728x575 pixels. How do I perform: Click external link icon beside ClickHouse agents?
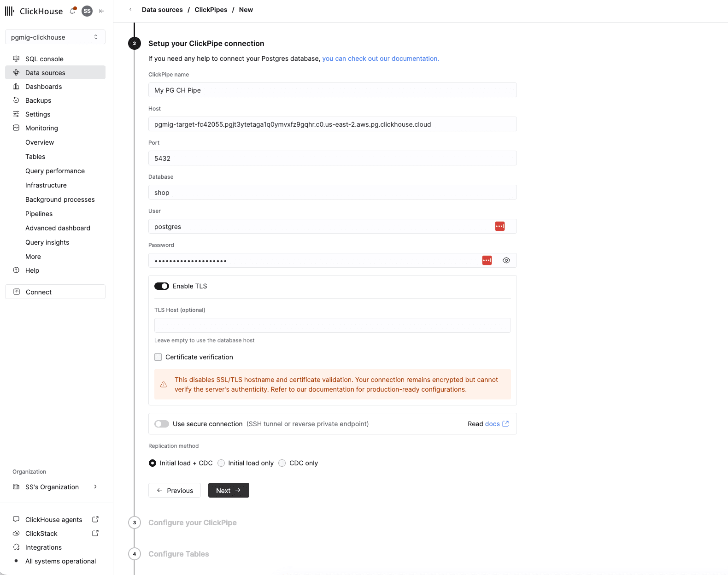[95, 519]
